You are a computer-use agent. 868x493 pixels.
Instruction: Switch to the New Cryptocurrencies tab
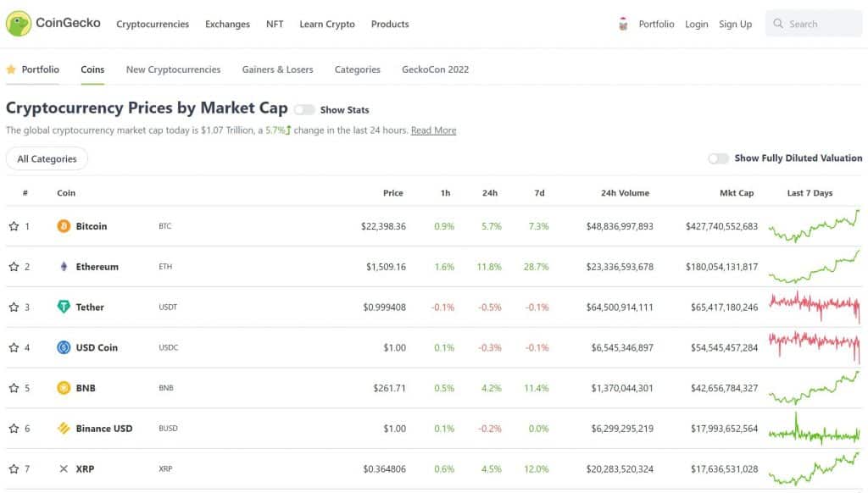tap(173, 69)
